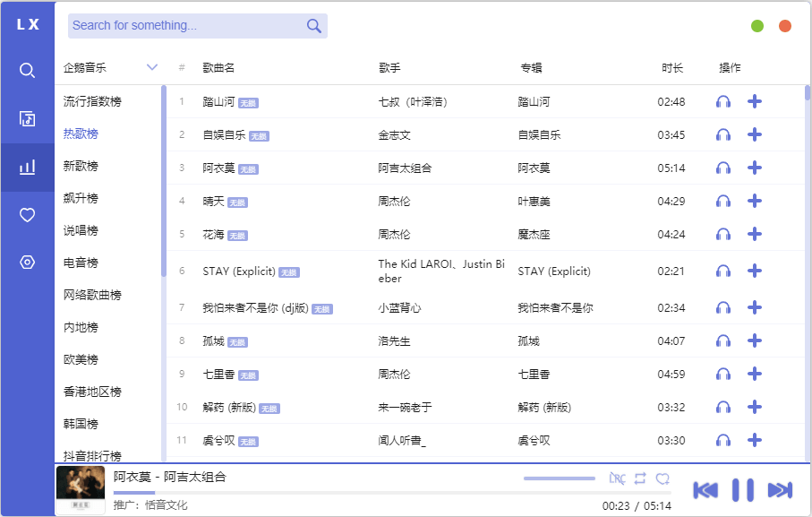
Task: Play STAY (Explicit) with headphone icon
Action: click(x=723, y=271)
